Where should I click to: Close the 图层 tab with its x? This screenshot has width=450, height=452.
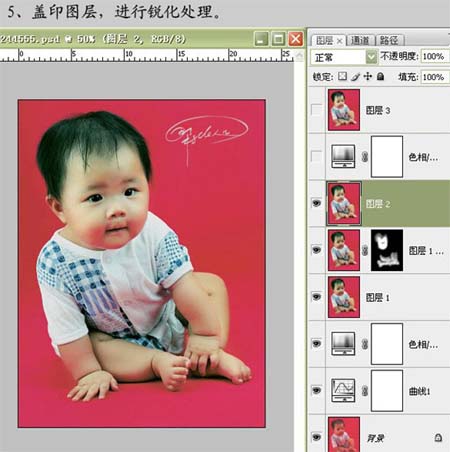[x=339, y=41]
